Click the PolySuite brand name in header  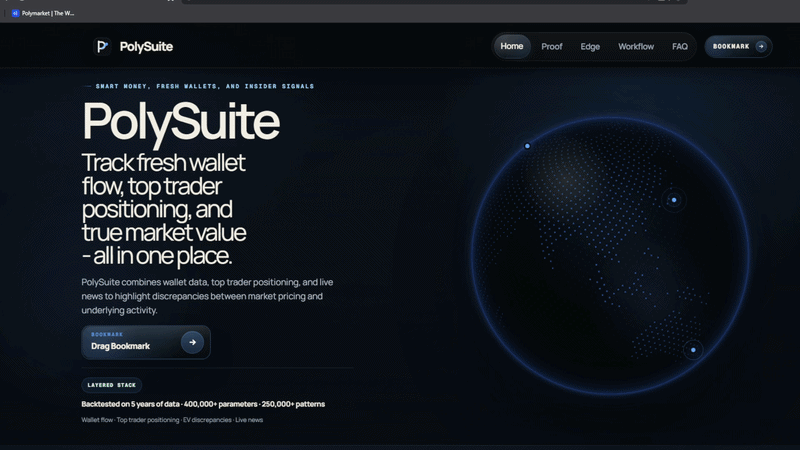point(146,46)
